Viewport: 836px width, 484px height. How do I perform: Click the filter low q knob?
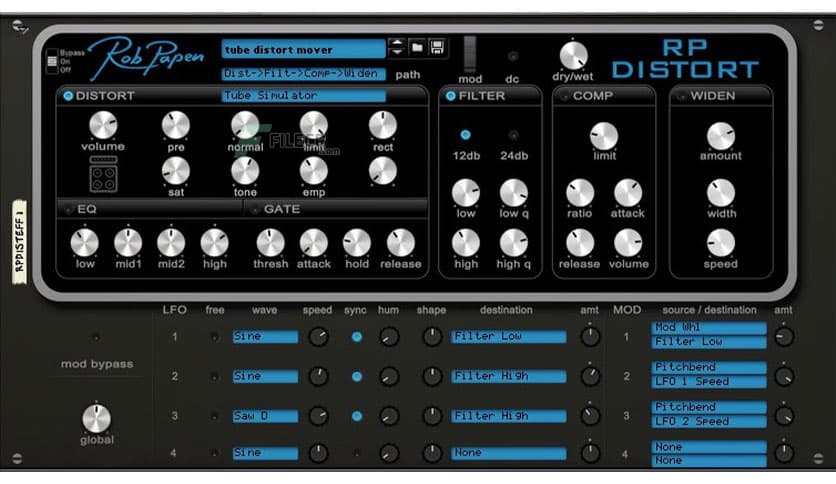tap(513, 193)
